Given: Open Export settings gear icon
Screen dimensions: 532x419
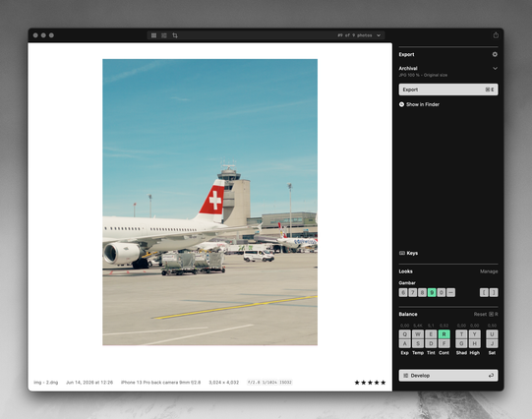Looking at the screenshot, I should tap(495, 54).
